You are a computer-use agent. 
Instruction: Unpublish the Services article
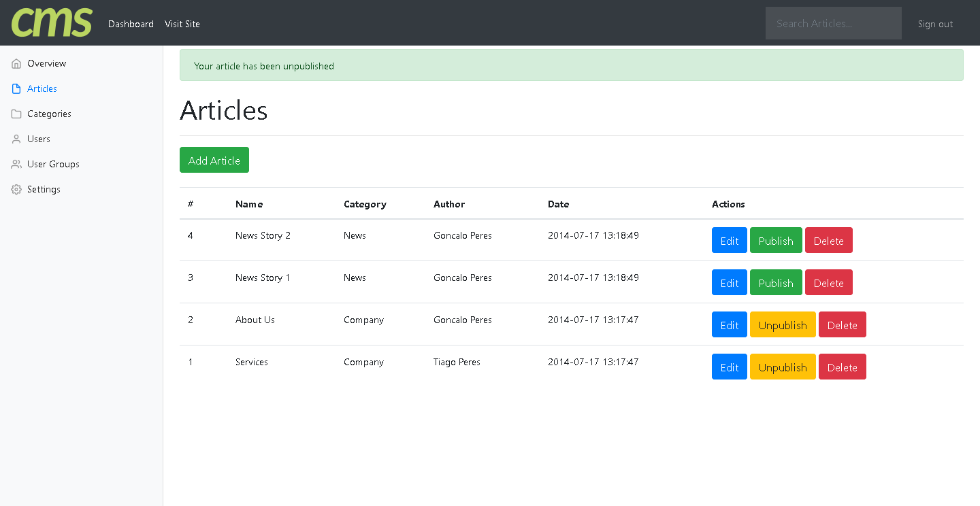click(x=783, y=367)
